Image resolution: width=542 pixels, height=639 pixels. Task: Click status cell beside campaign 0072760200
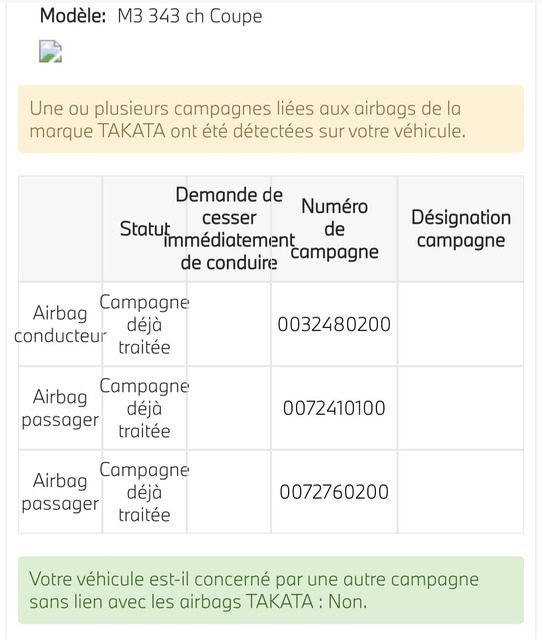145,491
